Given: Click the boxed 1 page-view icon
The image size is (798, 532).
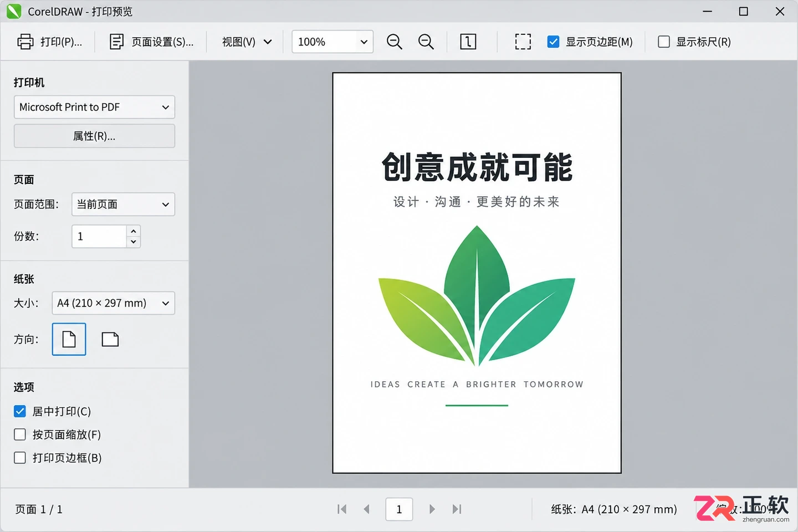Looking at the screenshot, I should pos(468,42).
